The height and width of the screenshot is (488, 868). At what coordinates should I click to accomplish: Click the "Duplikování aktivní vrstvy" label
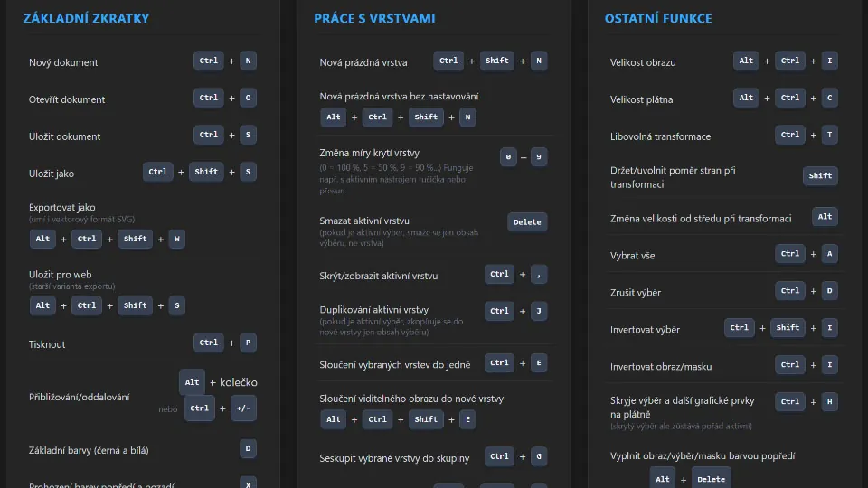[374, 310]
